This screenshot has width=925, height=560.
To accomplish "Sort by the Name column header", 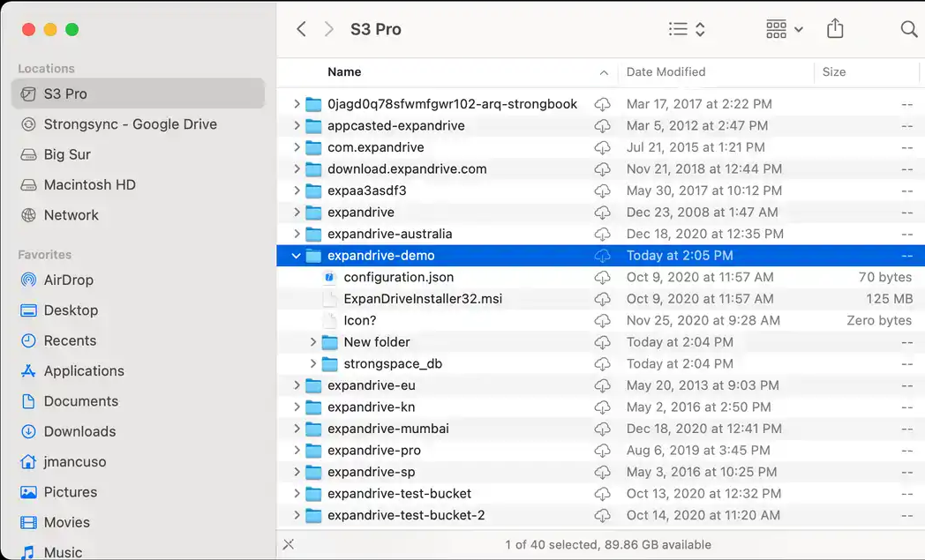I will tap(344, 72).
